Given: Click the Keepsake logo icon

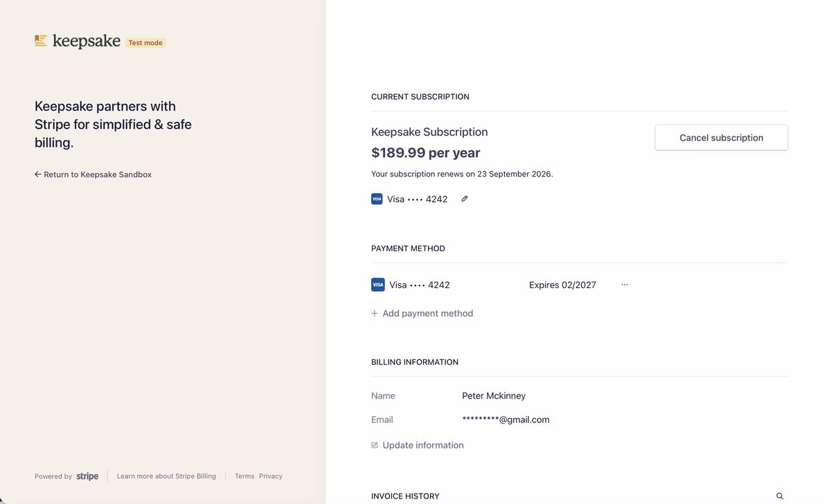Looking at the screenshot, I should pyautogui.click(x=41, y=42).
